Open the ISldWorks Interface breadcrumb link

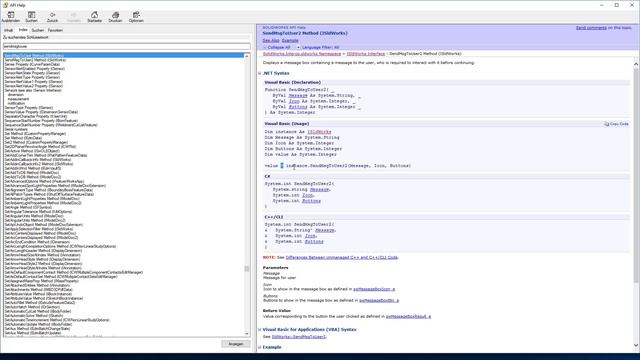[x=366, y=54]
